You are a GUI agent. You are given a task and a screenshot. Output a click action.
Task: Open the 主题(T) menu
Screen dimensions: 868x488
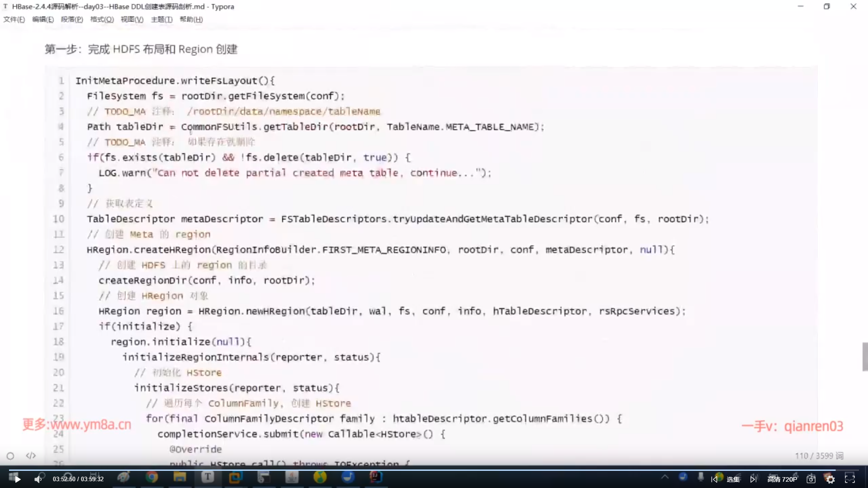161,19
